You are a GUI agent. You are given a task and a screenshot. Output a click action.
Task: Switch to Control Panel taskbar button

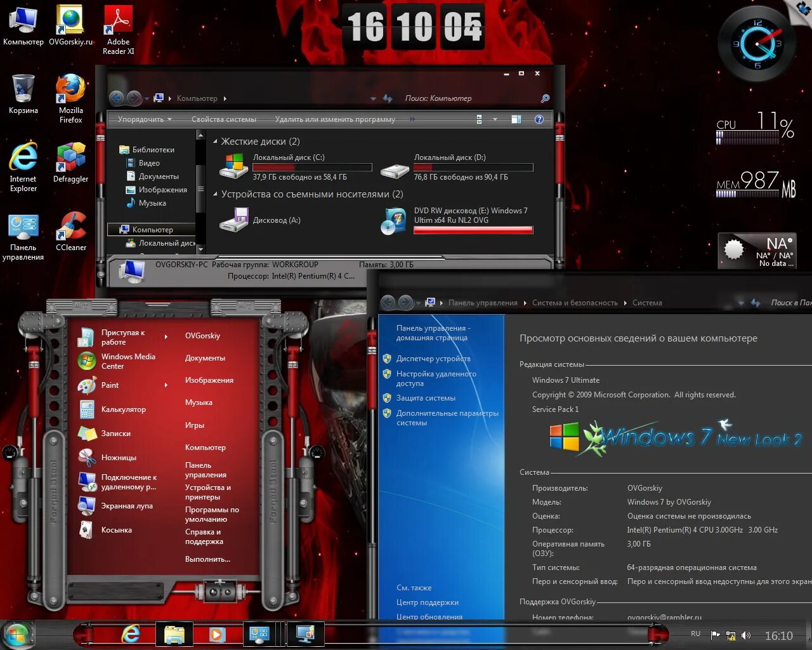(260, 633)
